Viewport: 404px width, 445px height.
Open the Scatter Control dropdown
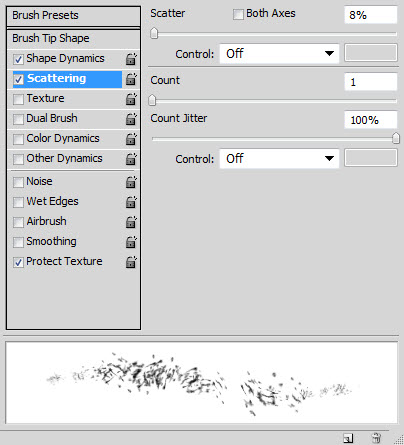click(x=279, y=53)
